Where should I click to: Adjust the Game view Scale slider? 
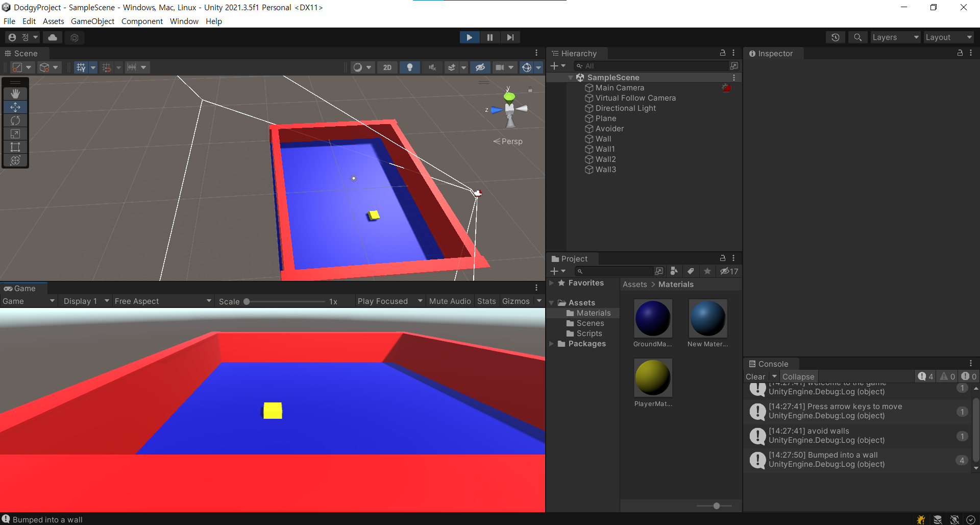286,301
